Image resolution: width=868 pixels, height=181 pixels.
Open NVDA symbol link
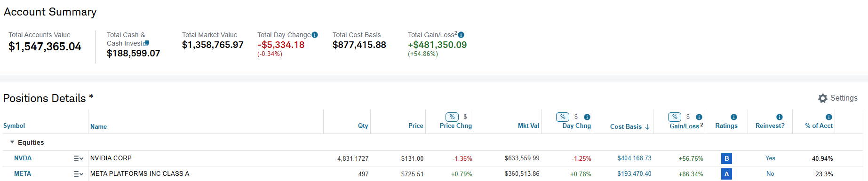(23, 158)
